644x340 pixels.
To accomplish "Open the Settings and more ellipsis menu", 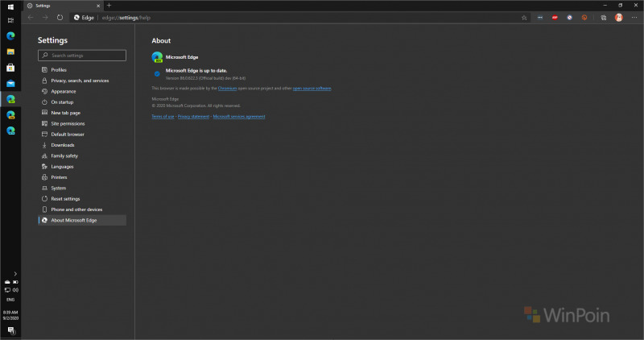I will [634, 18].
